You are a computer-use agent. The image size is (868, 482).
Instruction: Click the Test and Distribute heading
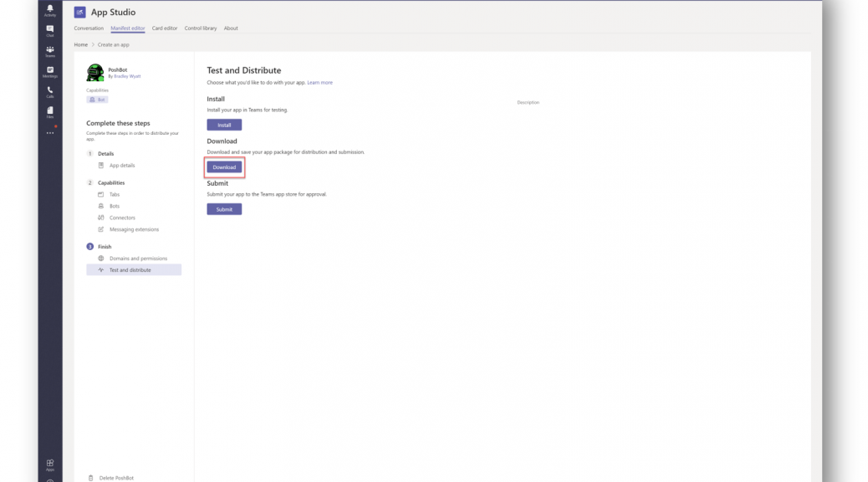click(244, 70)
